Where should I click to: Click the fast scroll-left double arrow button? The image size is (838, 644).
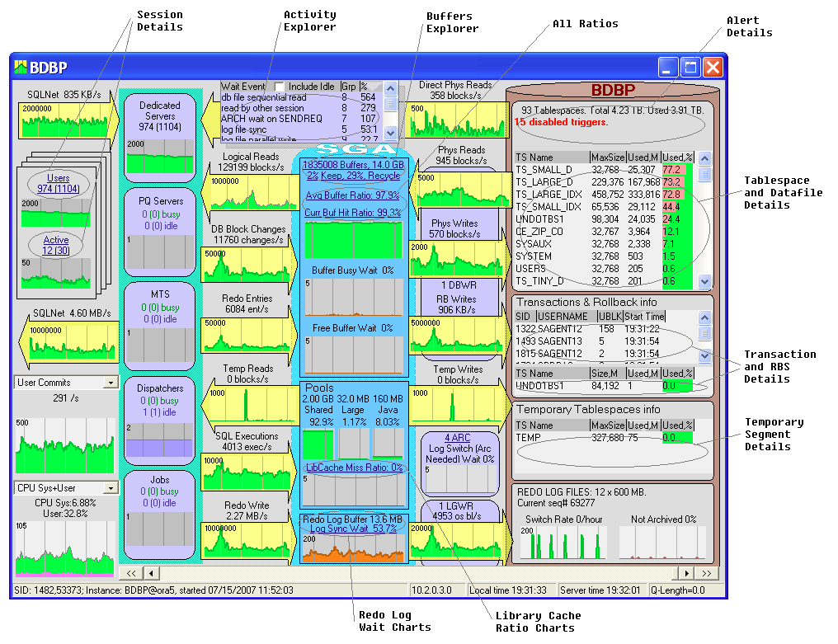[130, 572]
